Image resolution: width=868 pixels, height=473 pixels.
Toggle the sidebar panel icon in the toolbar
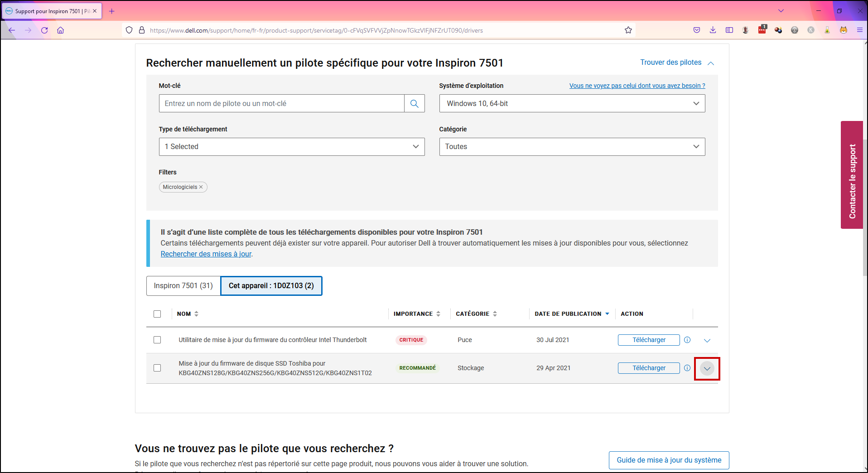click(x=729, y=30)
